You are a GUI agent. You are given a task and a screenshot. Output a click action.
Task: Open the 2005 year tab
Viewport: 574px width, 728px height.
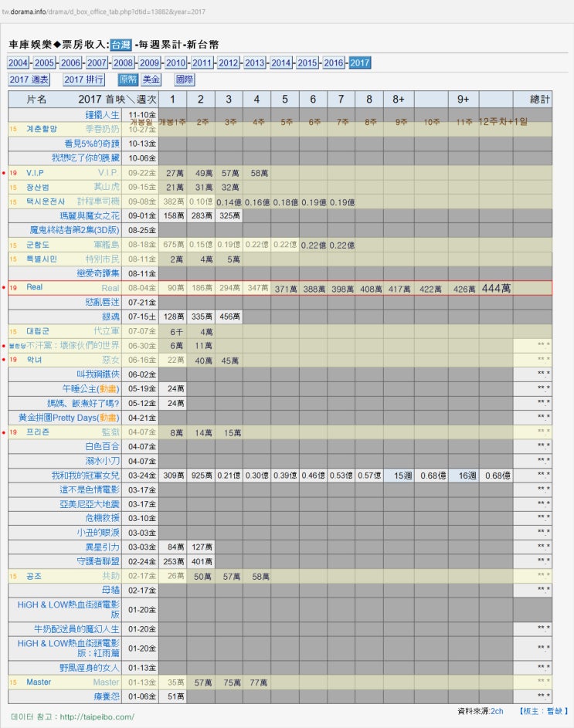45,63
